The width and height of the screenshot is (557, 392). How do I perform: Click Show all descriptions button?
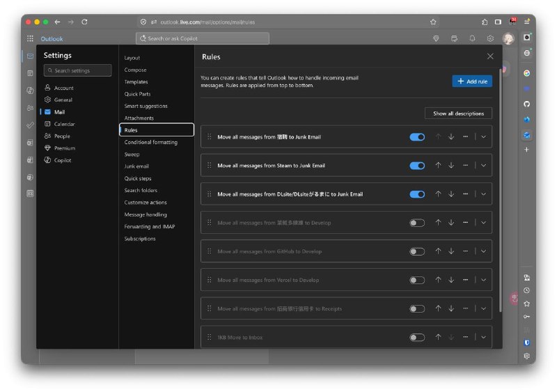tap(458, 113)
